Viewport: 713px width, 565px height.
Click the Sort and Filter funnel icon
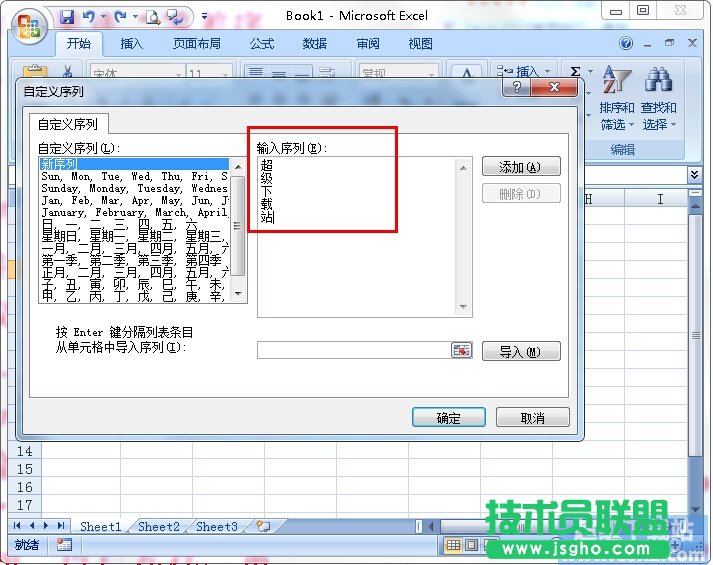(617, 81)
